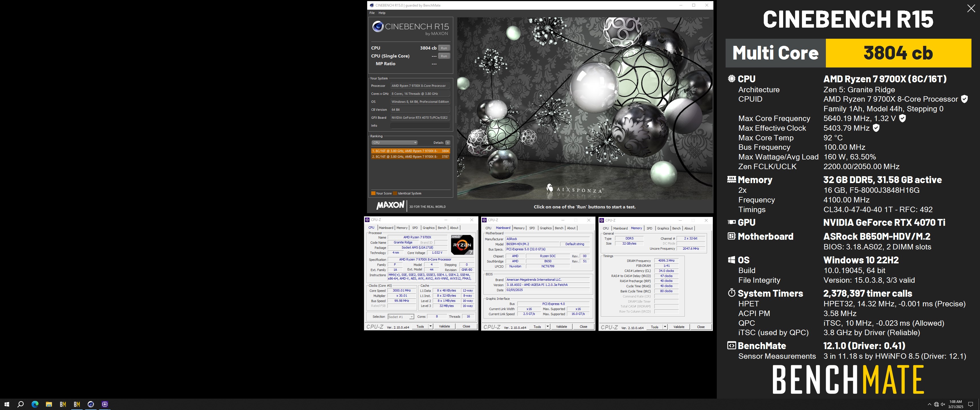The image size is (980, 410).
Task: Switch to CPU-Z via its taskbar icon
Action: [x=105, y=404]
